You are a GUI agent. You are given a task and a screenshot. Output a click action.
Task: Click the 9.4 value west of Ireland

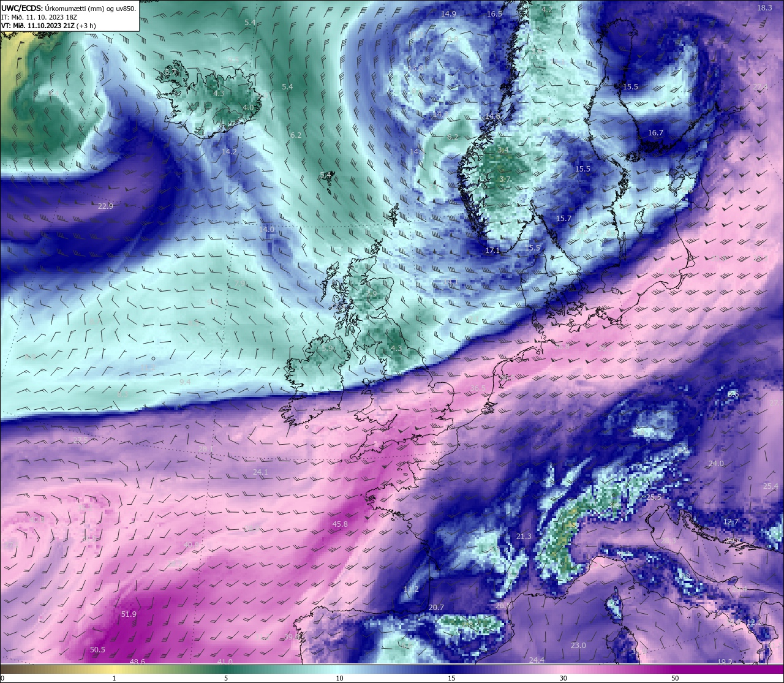click(x=185, y=382)
